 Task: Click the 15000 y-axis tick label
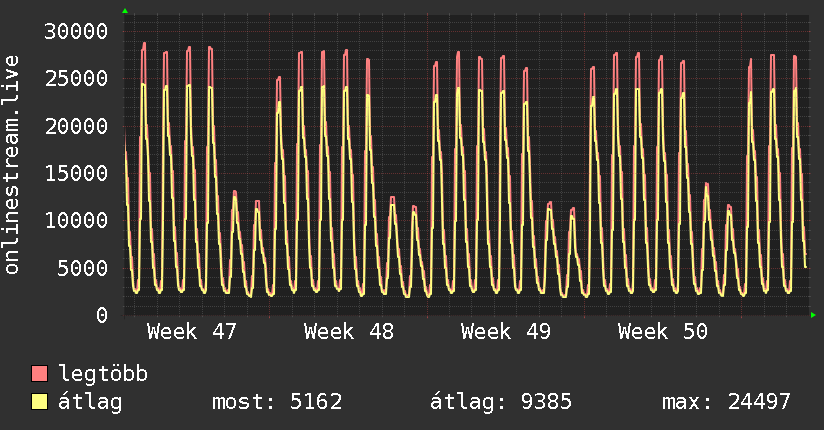tap(77, 173)
